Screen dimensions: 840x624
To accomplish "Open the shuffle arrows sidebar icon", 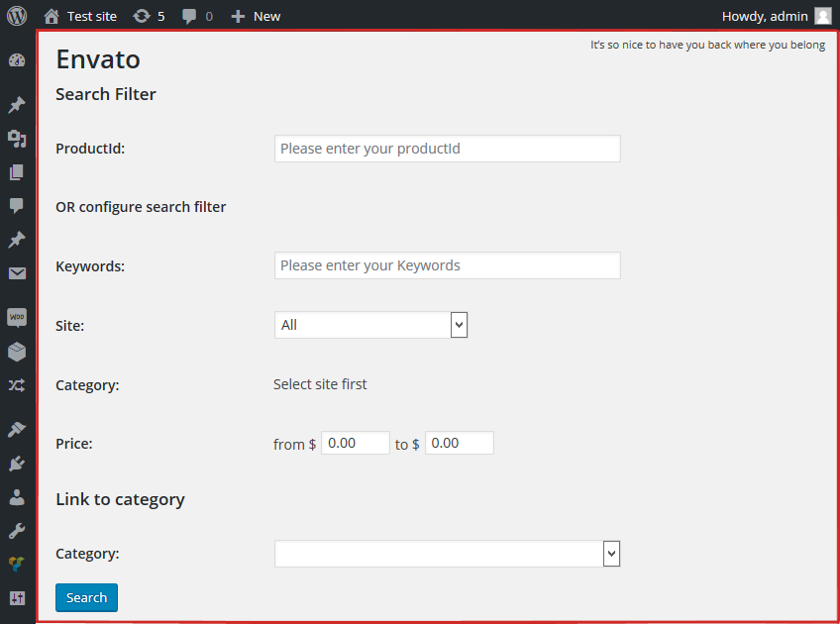I will click(x=17, y=385).
